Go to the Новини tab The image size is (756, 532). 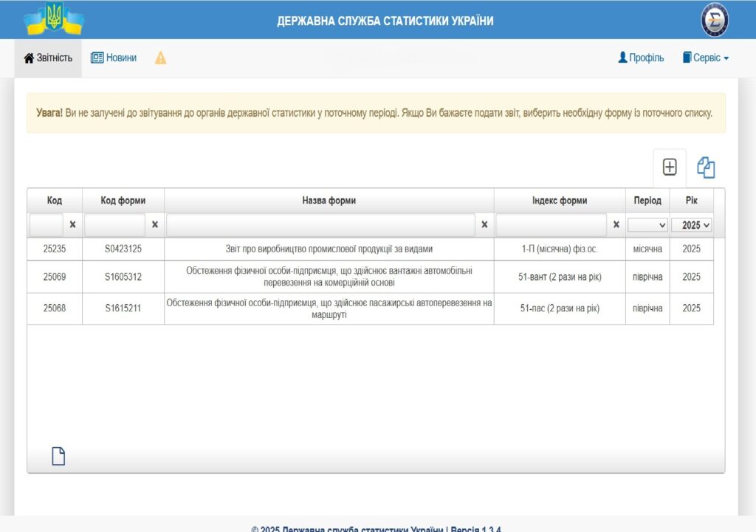(114, 58)
